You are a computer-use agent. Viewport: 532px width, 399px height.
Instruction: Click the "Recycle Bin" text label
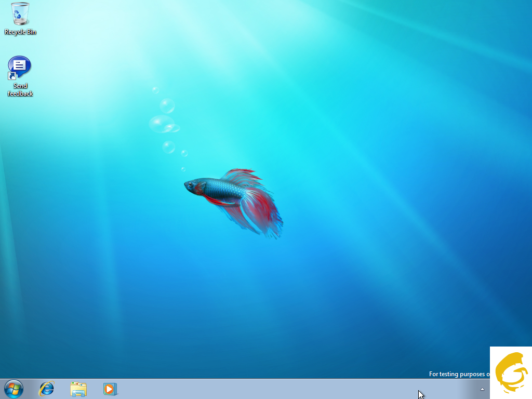click(20, 32)
